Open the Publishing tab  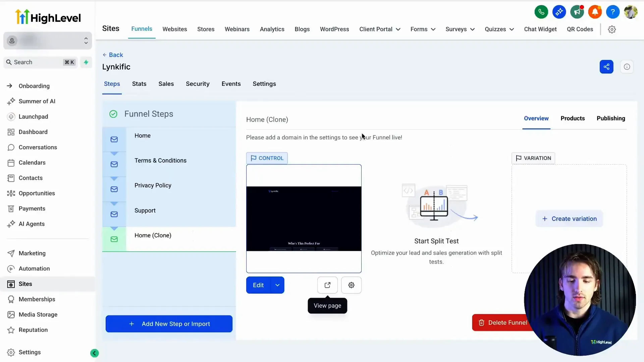pyautogui.click(x=611, y=119)
